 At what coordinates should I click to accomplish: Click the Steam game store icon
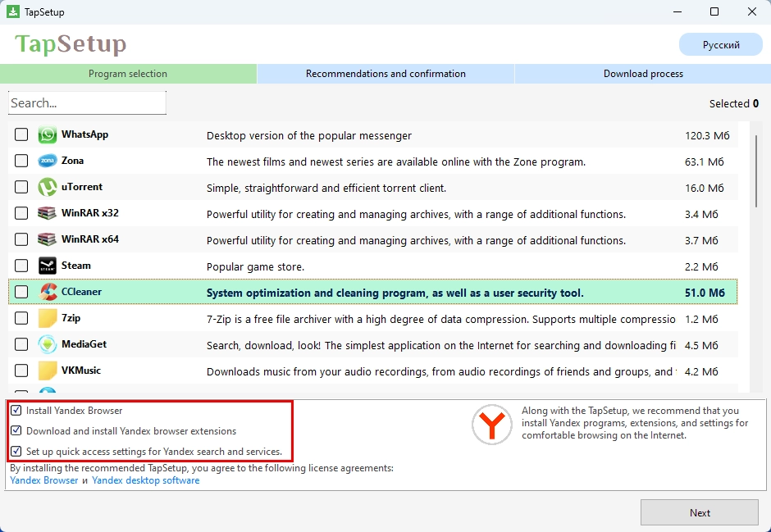[47, 266]
